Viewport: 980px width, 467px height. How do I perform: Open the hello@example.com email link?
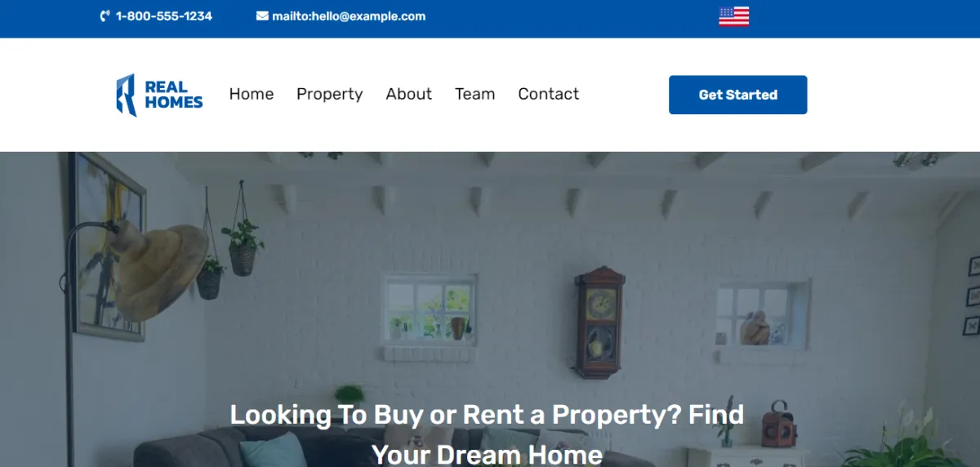tap(349, 16)
